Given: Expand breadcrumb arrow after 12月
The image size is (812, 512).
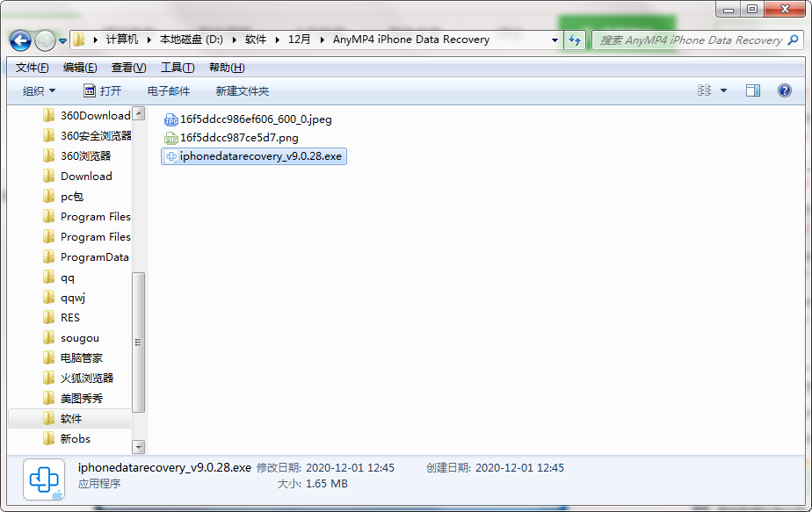Looking at the screenshot, I should tap(323, 40).
